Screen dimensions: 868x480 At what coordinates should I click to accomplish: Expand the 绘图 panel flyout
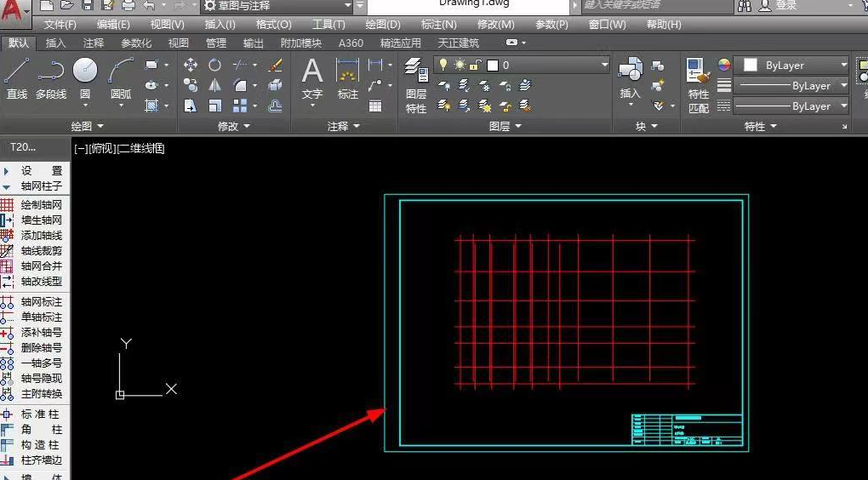pos(87,126)
